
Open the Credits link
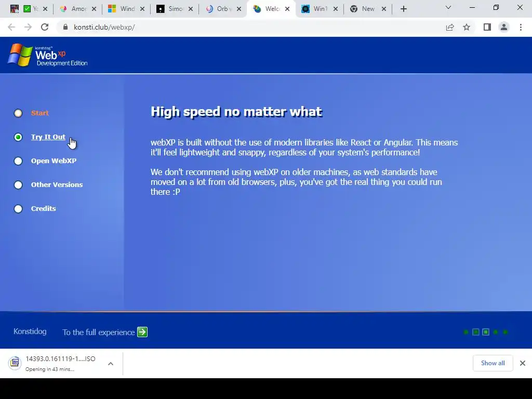coord(43,209)
